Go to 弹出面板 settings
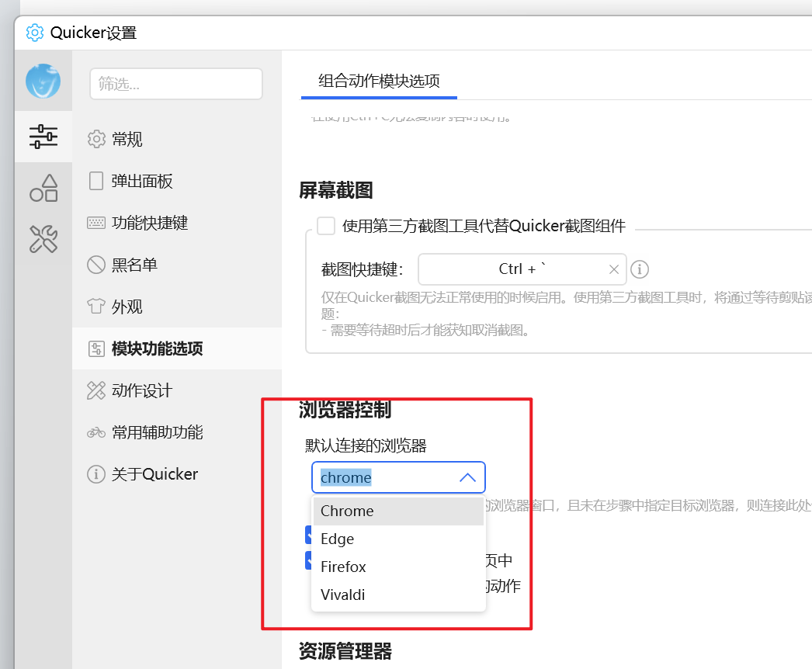The height and width of the screenshot is (669, 812). [176, 182]
